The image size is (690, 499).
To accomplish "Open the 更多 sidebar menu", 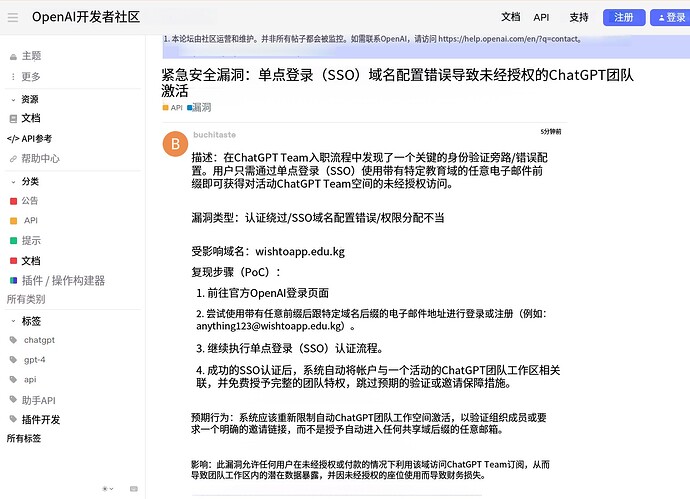I will click(31, 77).
